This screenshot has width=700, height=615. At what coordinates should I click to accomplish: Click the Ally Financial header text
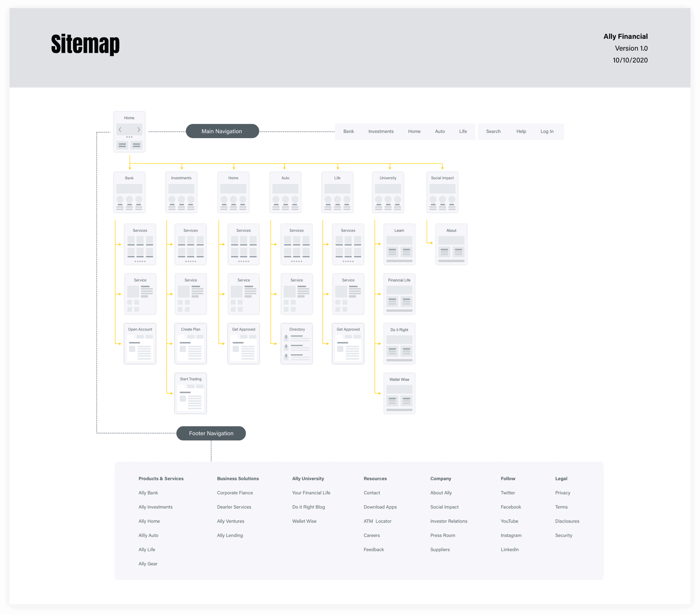point(625,36)
